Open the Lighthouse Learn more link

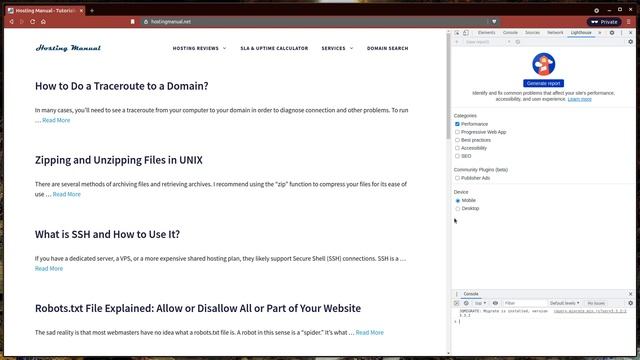click(579, 99)
